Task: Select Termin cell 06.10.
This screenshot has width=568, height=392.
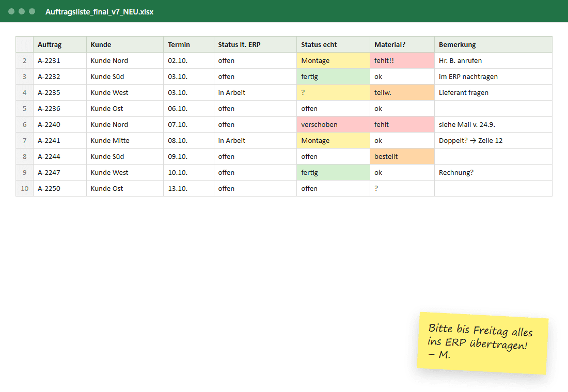Action: (x=188, y=109)
